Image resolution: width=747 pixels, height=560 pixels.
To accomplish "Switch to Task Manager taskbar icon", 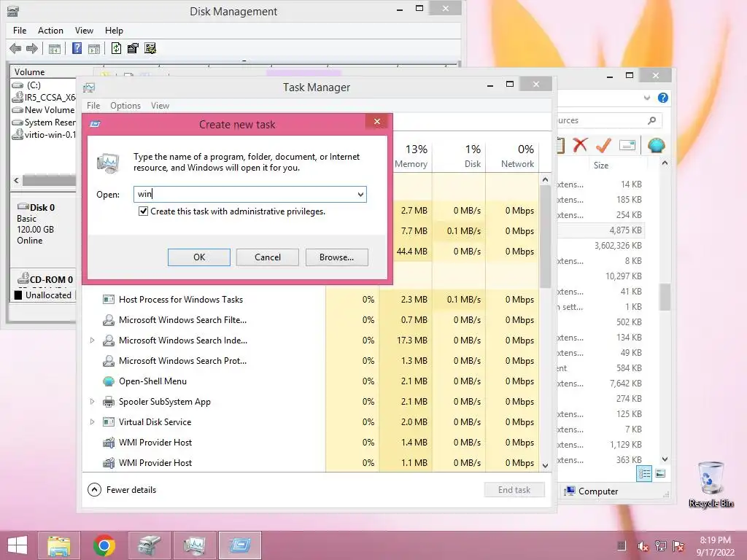I will point(194,545).
